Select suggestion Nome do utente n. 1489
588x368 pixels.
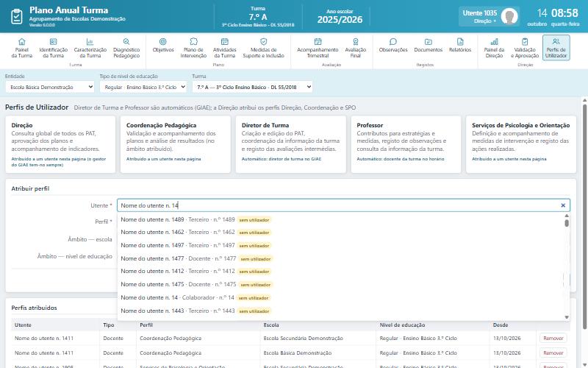(340, 219)
